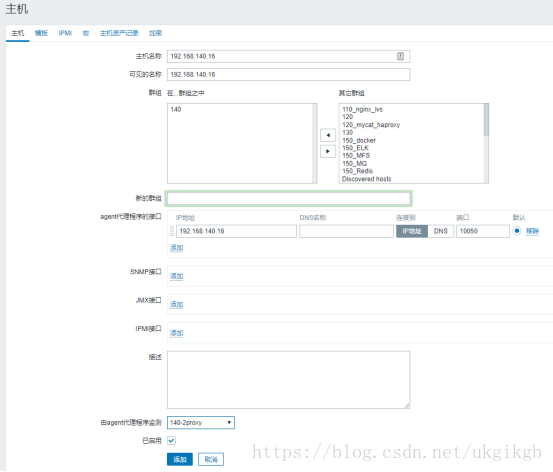Click 添加 link under agent interface
This screenshot has height=472, width=553.
[176, 248]
